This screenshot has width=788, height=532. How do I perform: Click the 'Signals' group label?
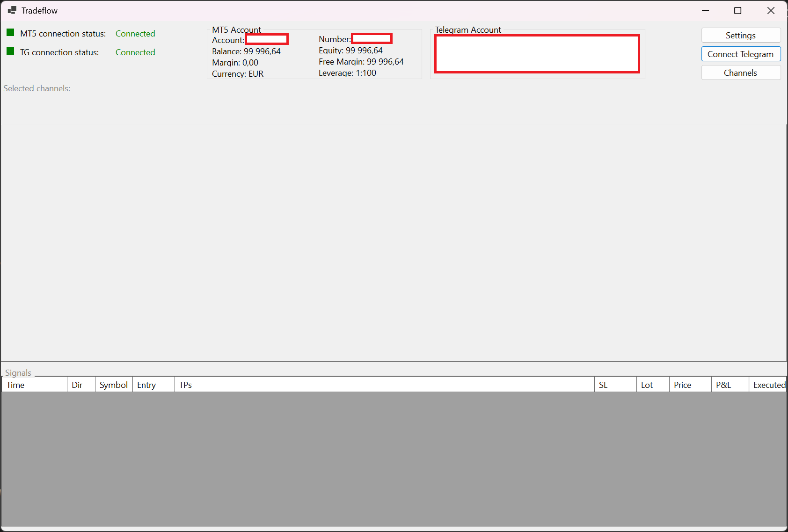click(18, 373)
